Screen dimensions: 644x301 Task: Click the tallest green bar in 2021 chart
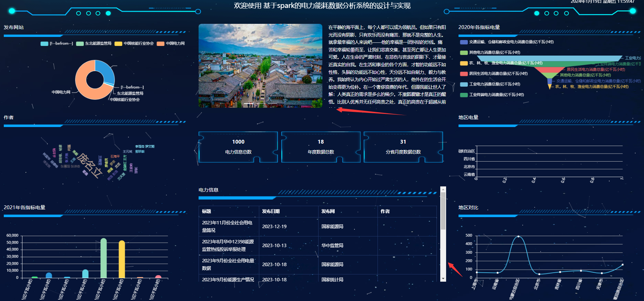[x=103, y=258]
